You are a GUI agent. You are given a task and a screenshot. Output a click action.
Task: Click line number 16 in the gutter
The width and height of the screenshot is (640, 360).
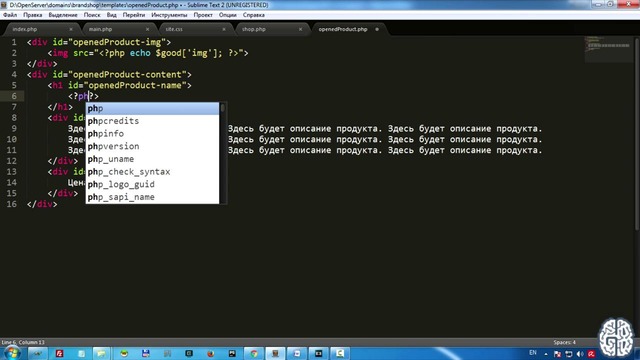tap(11, 204)
